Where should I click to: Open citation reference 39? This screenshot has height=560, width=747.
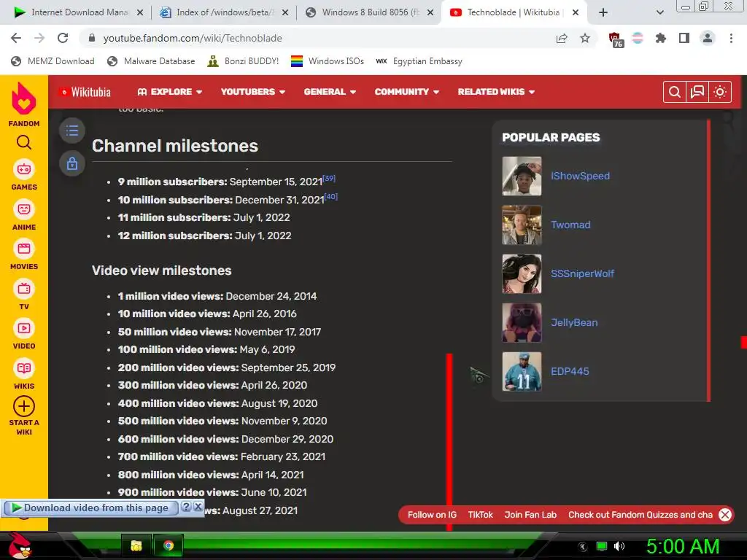pyautogui.click(x=329, y=178)
